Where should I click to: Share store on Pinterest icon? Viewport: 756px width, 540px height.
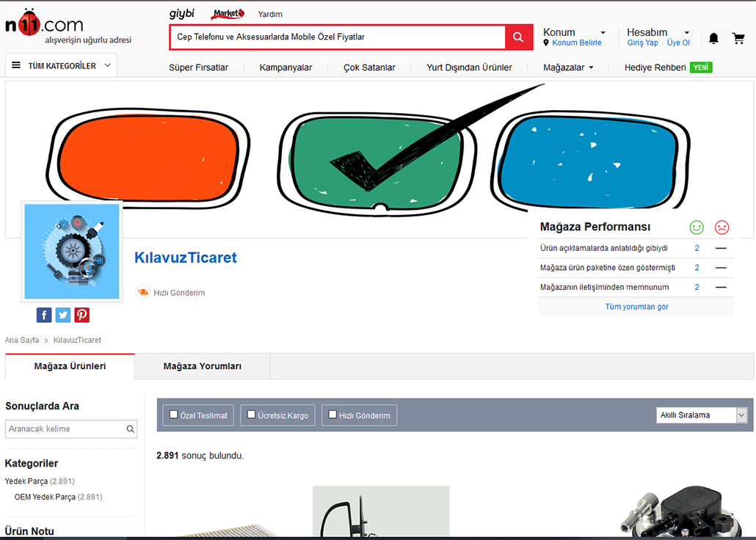pyautogui.click(x=81, y=315)
